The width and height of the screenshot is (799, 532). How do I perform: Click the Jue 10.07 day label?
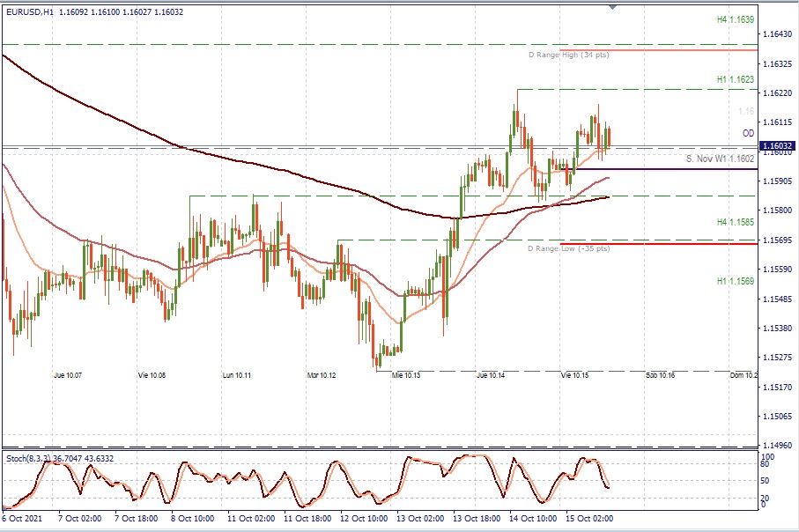coord(68,375)
